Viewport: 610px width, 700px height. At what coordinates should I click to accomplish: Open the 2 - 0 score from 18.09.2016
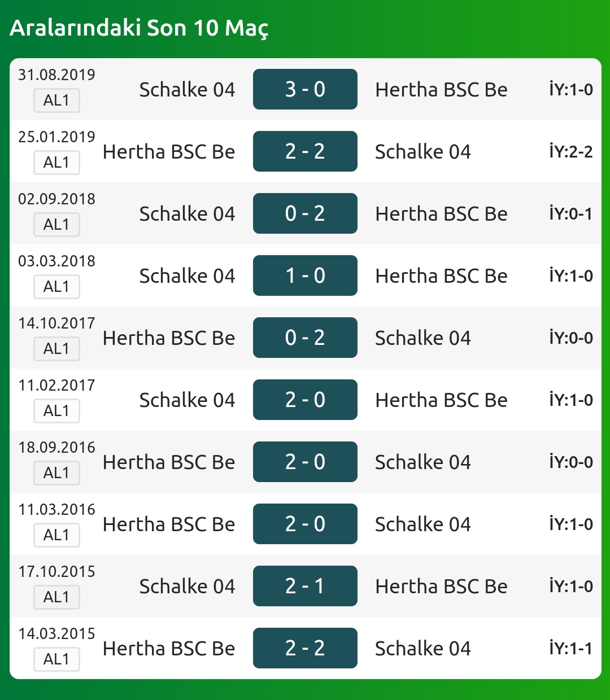coord(305,462)
